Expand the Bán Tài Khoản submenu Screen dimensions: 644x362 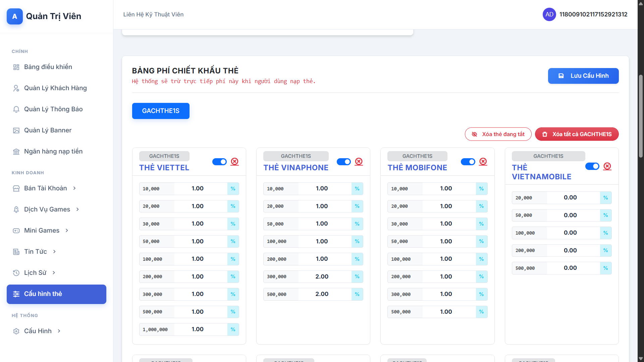pyautogui.click(x=45, y=188)
